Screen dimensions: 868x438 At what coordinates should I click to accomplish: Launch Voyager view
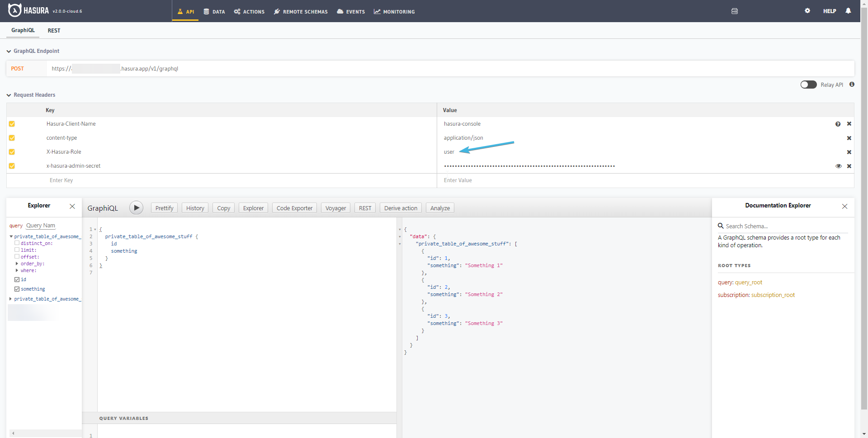335,208
